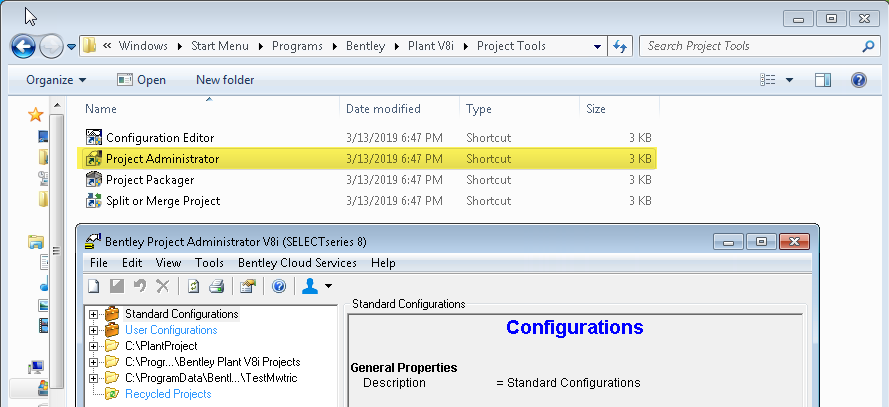This screenshot has width=889, height=407.
Task: Select the Project Packager file name
Action: [x=150, y=180]
